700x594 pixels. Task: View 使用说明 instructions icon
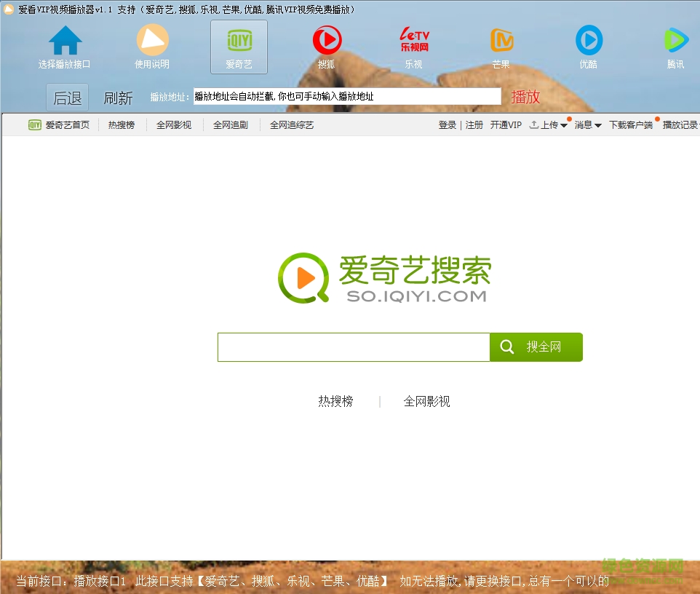pos(151,46)
